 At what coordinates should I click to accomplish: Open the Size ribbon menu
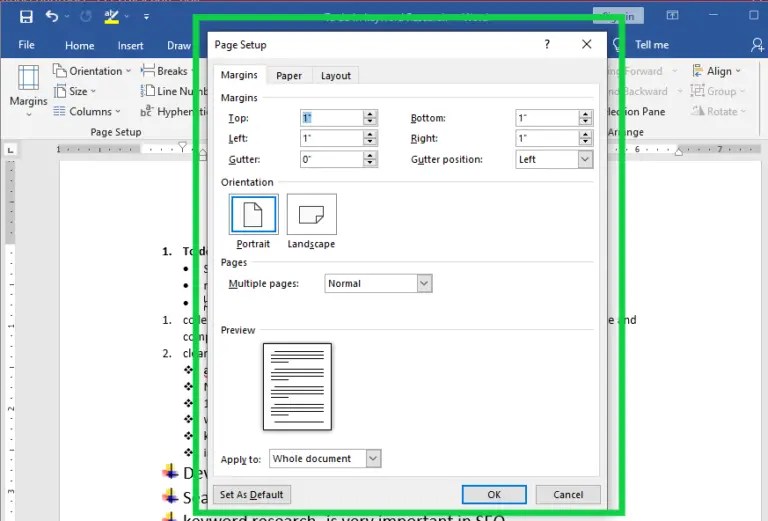[74, 91]
